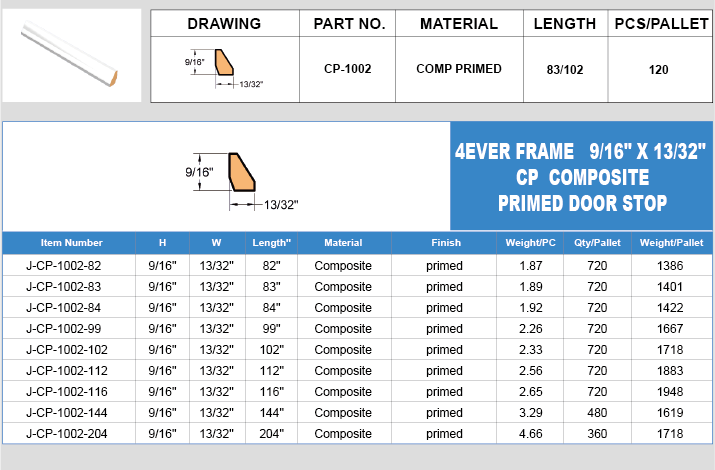This screenshot has width=715, height=470.
Task: Click the LENGTH header in top table
Action: point(565,24)
